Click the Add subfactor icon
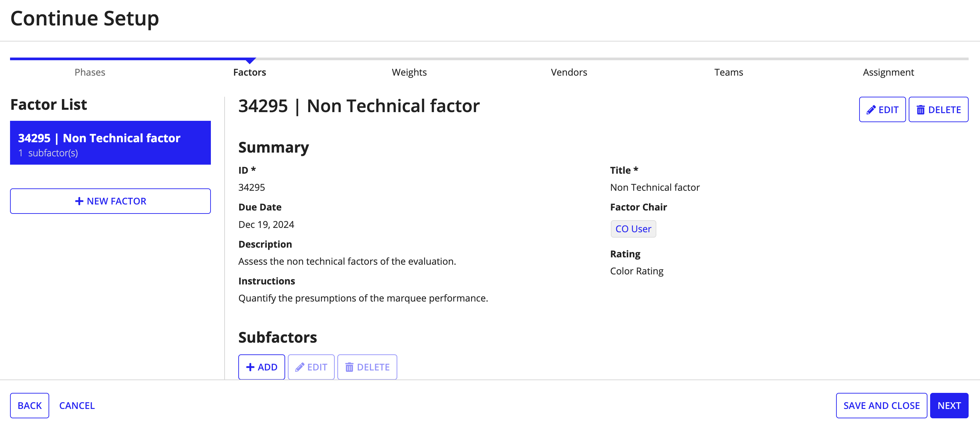 (x=262, y=367)
